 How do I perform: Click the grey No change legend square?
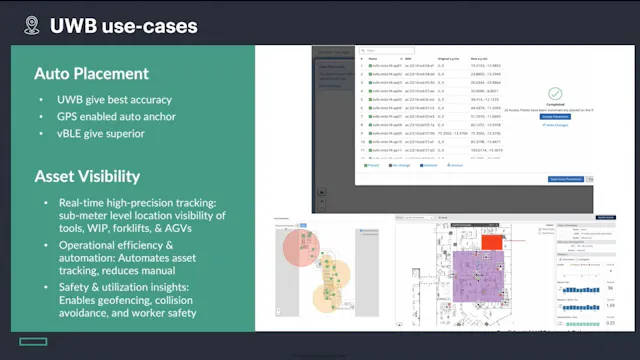tap(390, 165)
